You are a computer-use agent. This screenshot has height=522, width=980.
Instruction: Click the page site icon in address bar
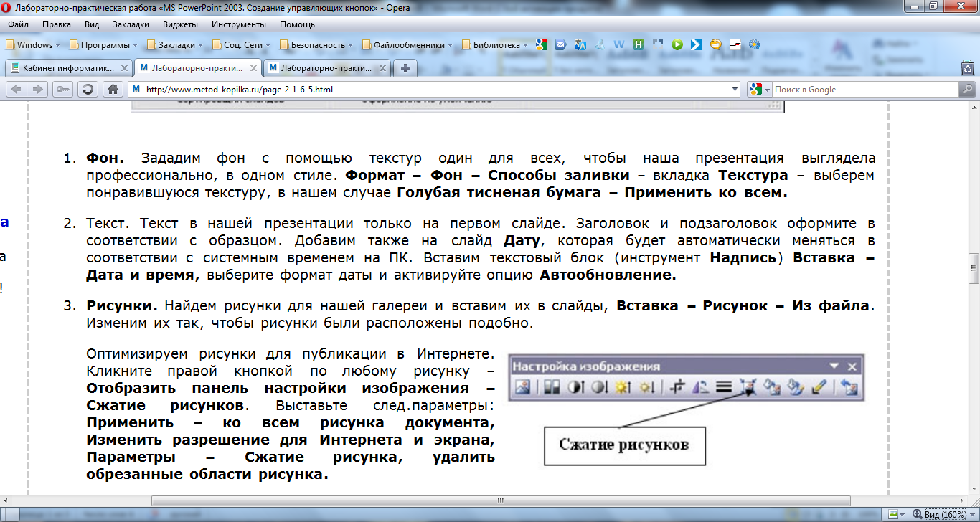pyautogui.click(x=136, y=90)
